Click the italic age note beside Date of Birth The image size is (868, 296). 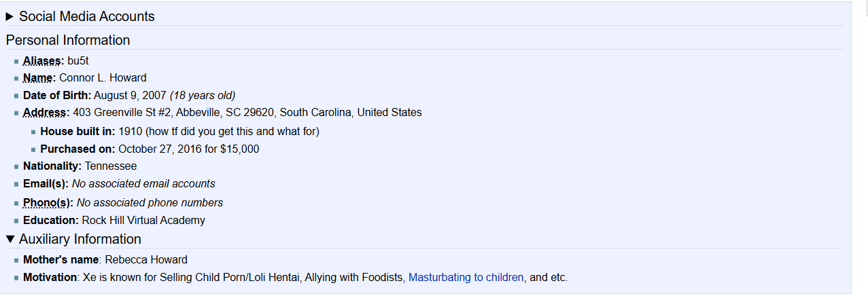(x=203, y=95)
